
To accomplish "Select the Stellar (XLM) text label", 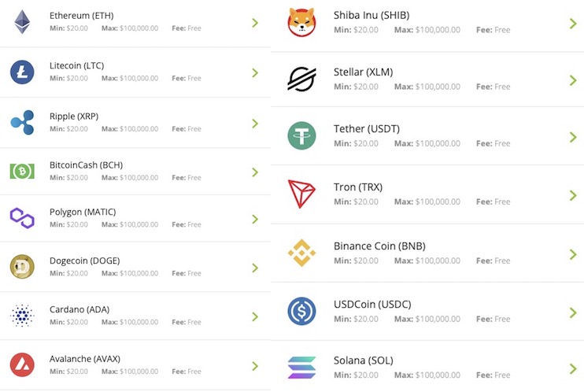I will (x=363, y=72).
